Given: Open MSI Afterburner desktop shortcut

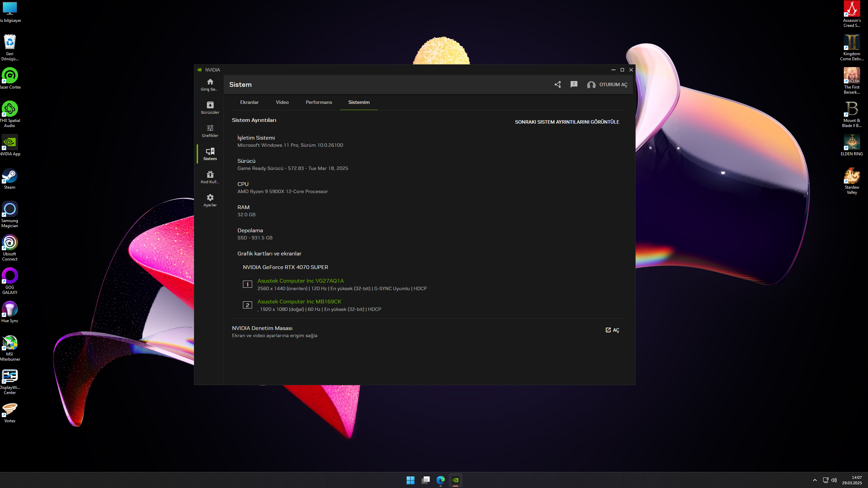Looking at the screenshot, I should click(10, 348).
